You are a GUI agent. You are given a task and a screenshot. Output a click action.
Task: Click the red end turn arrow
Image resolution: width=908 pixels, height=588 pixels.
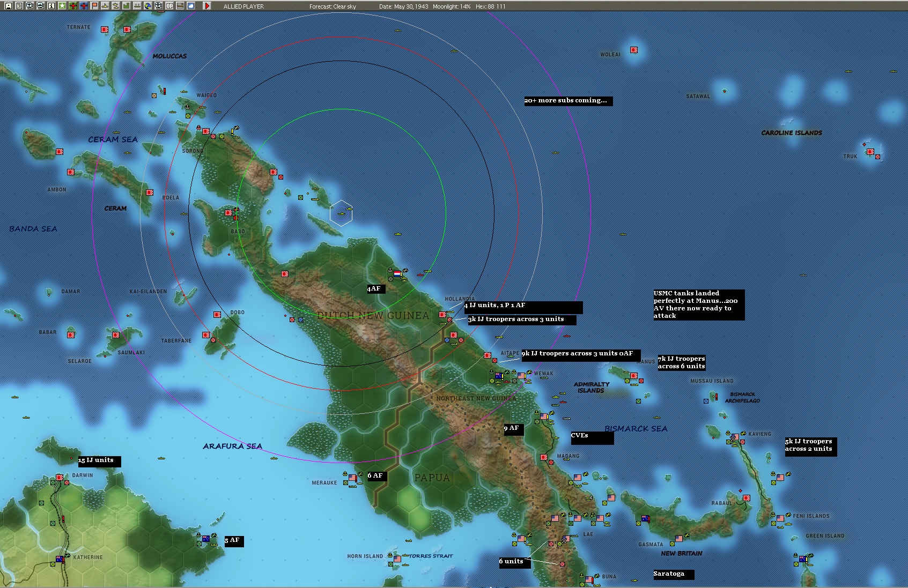[x=207, y=6]
